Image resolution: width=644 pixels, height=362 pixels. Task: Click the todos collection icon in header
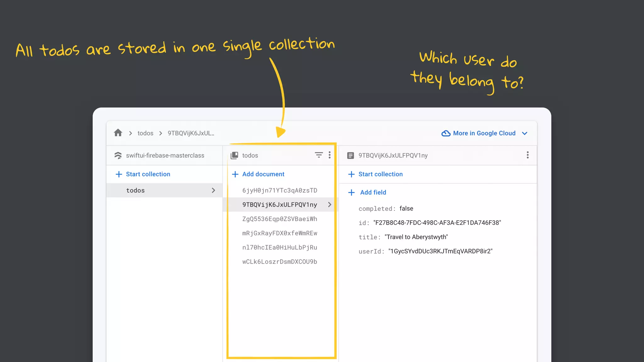234,155
